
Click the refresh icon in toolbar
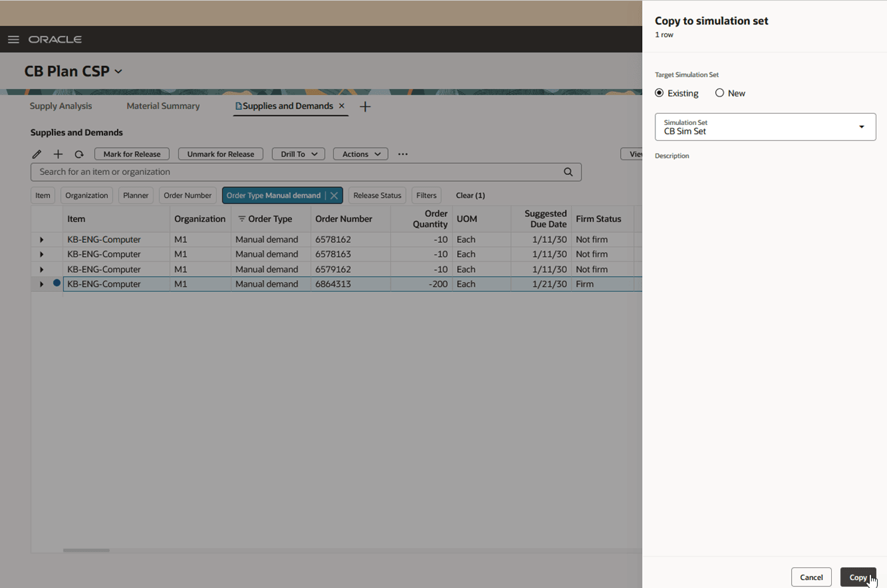coord(79,154)
